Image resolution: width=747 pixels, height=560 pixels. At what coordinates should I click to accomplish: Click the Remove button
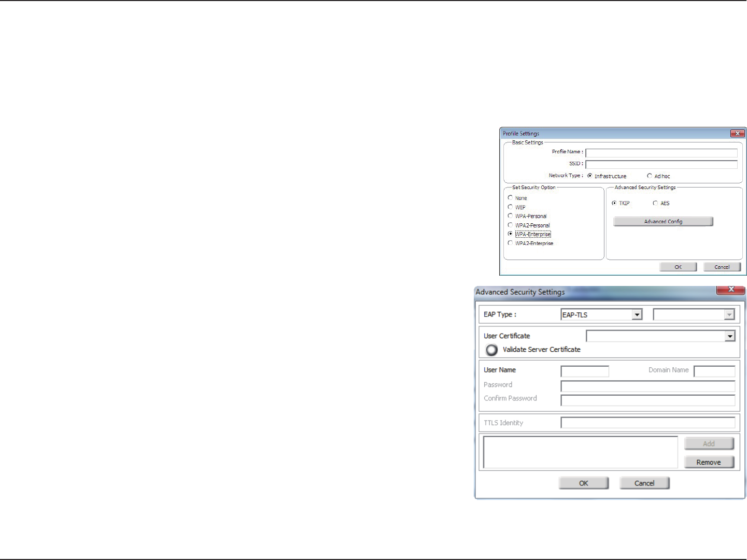(x=709, y=462)
